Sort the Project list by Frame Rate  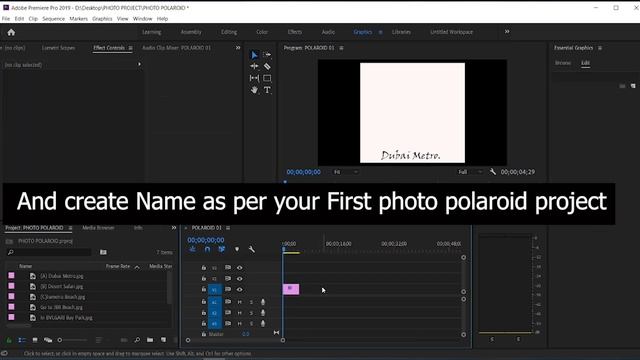tap(118, 266)
